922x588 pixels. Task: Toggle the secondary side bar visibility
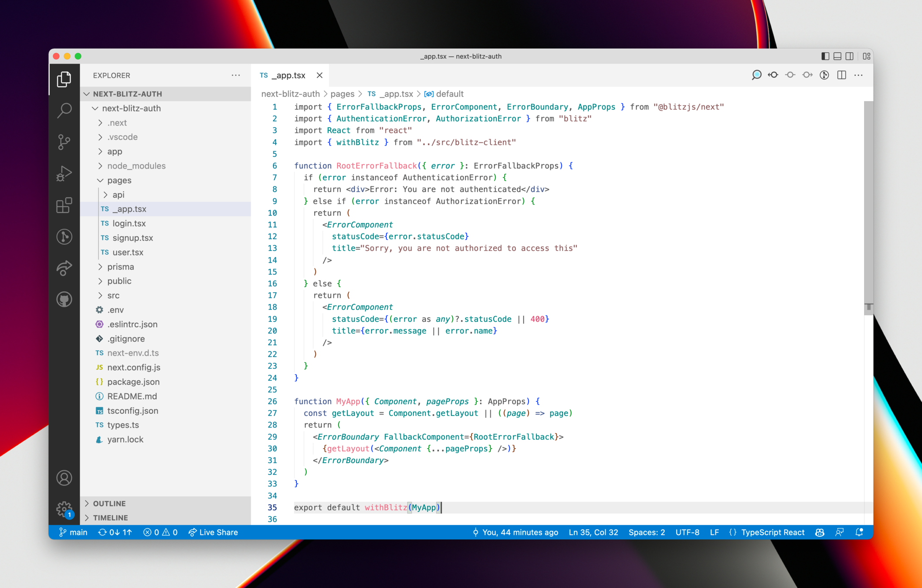(x=850, y=56)
